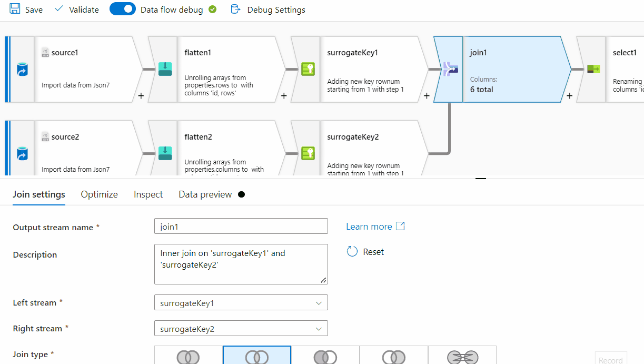This screenshot has width=644, height=364.
Task: Click the surrogateKey2 key icon
Action: click(x=308, y=153)
